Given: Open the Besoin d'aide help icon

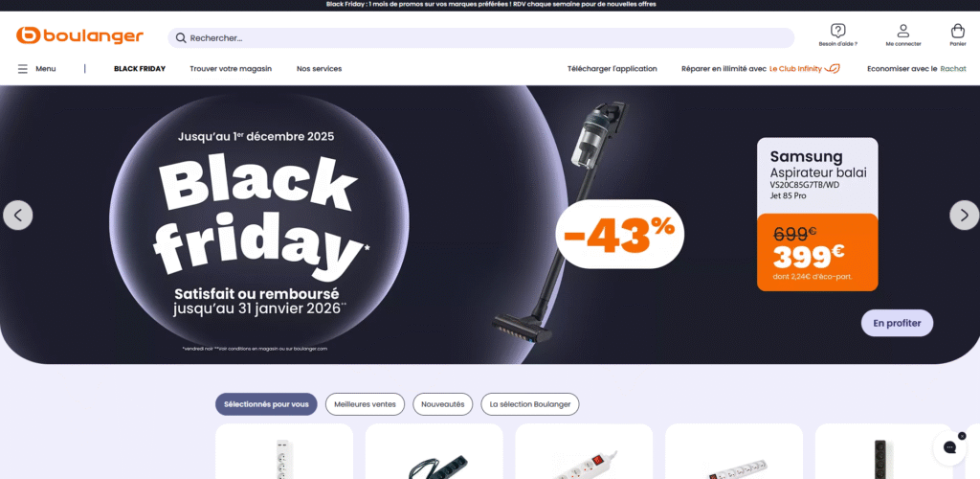Looking at the screenshot, I should (x=838, y=30).
